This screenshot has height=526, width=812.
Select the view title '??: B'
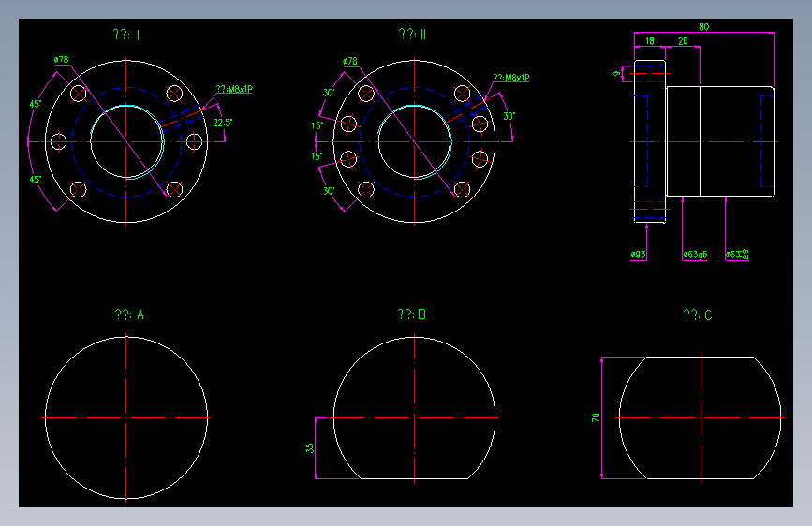(412, 314)
